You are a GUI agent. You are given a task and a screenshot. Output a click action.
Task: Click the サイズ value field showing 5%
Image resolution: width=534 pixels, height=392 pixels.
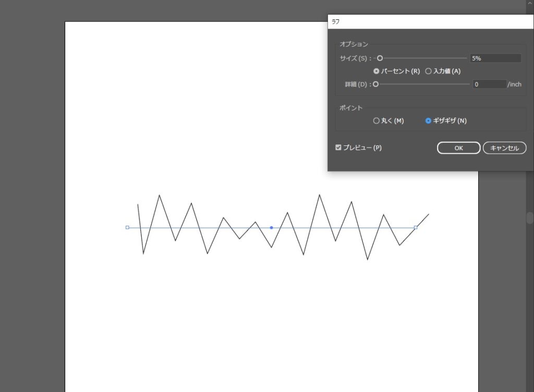point(495,58)
